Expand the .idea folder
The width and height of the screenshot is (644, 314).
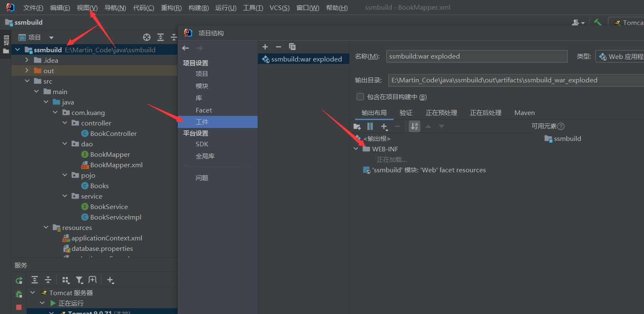(27, 60)
